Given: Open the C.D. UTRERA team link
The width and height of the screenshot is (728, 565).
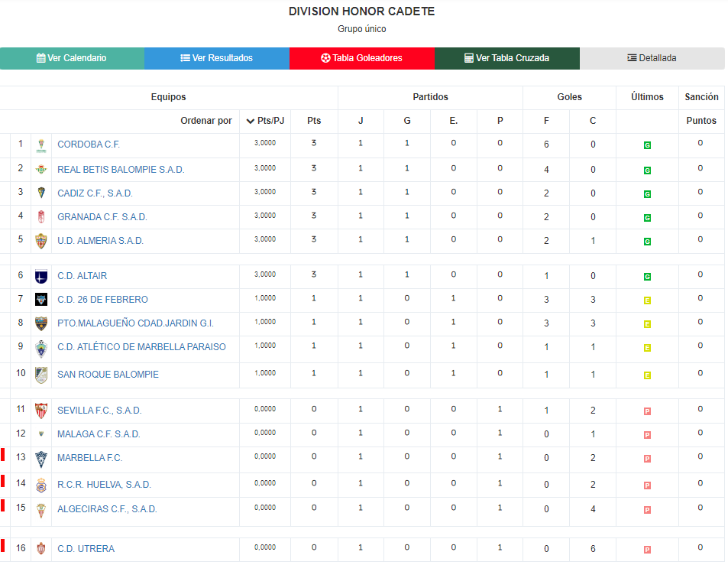Looking at the screenshot, I should coord(86,549).
